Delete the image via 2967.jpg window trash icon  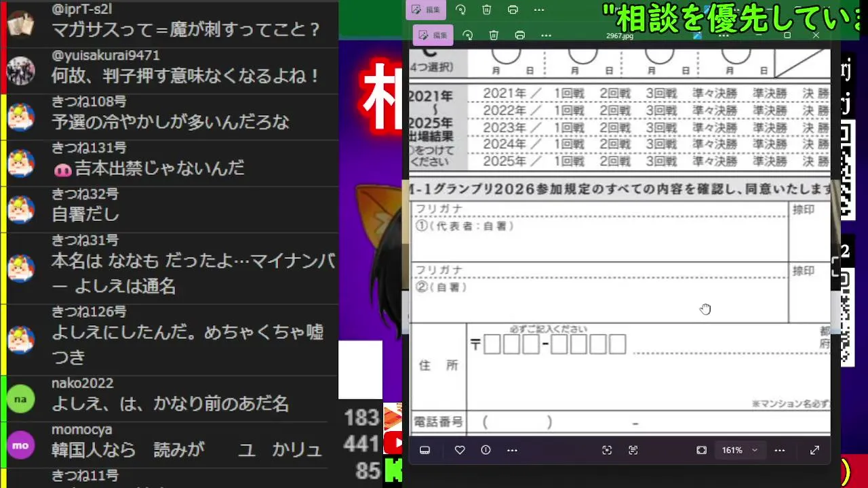click(494, 35)
